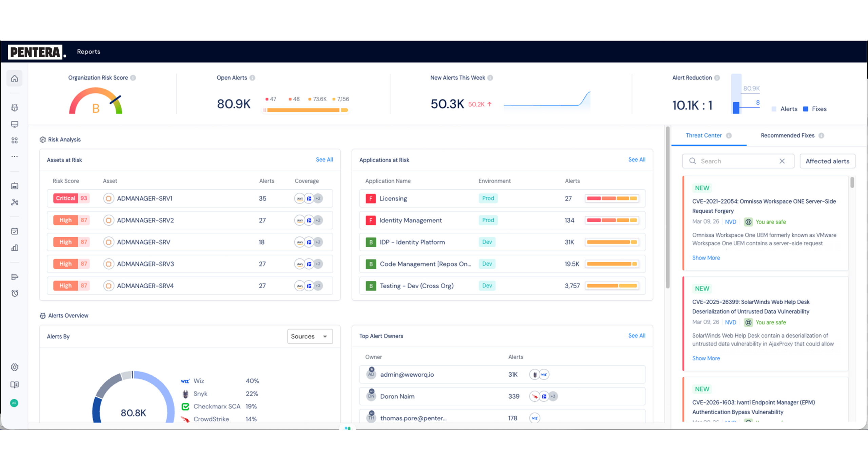Open the Sources dropdown in Alerts By

point(310,336)
